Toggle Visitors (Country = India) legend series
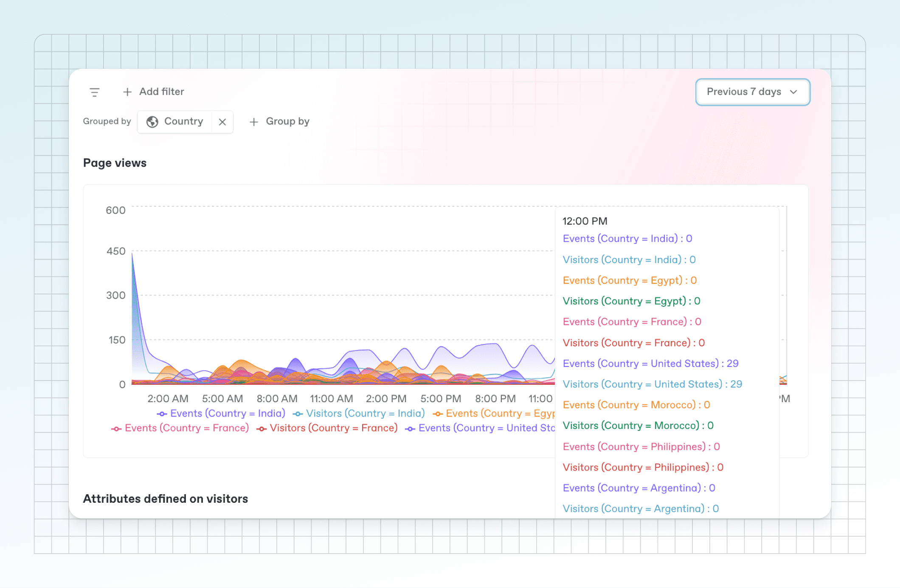This screenshot has height=588, width=900. coord(359,413)
